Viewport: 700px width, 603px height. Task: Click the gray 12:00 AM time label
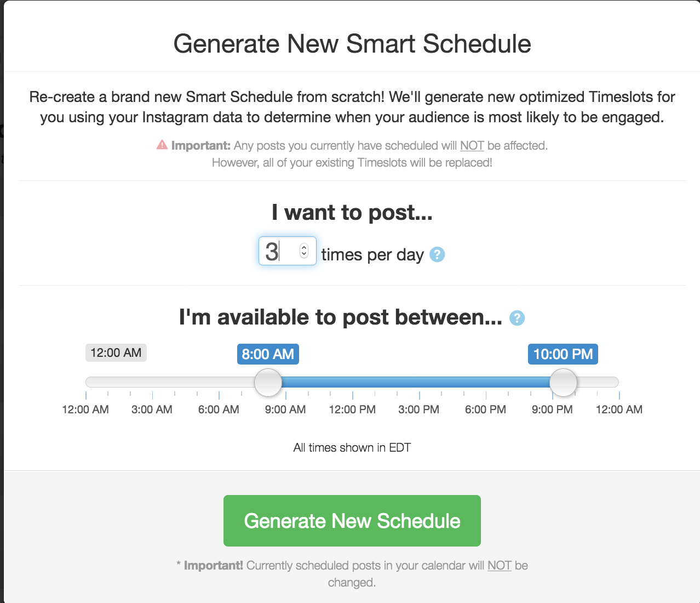point(116,352)
